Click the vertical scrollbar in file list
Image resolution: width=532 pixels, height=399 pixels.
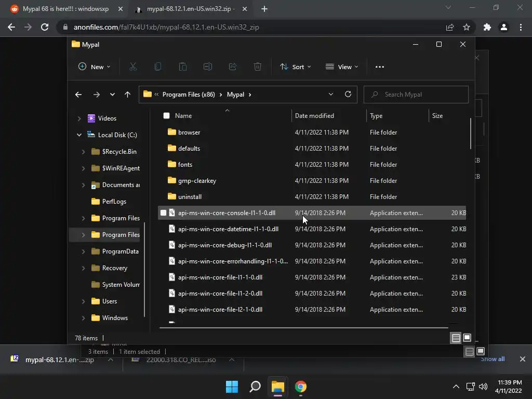coord(471,134)
